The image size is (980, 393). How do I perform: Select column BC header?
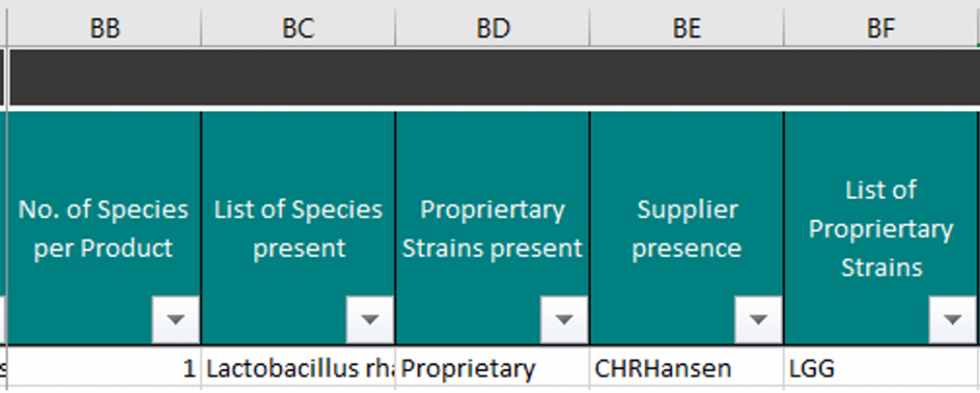click(299, 28)
